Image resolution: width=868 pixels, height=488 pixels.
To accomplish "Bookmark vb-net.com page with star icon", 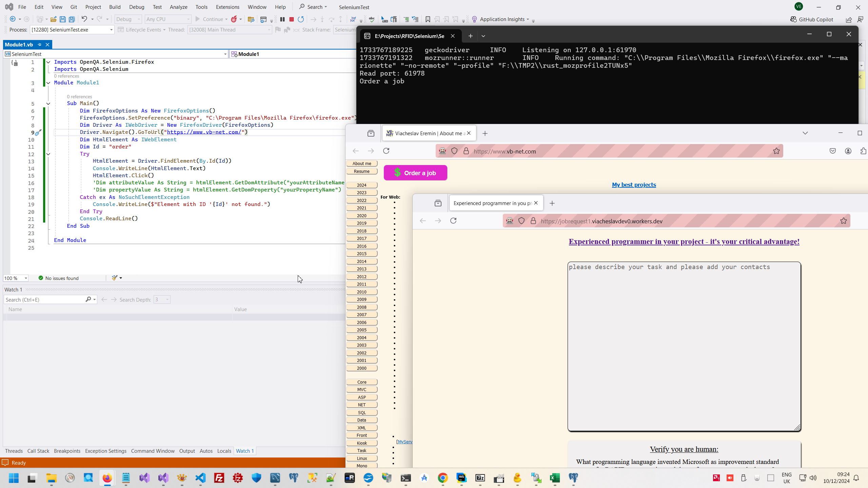I will (776, 151).
